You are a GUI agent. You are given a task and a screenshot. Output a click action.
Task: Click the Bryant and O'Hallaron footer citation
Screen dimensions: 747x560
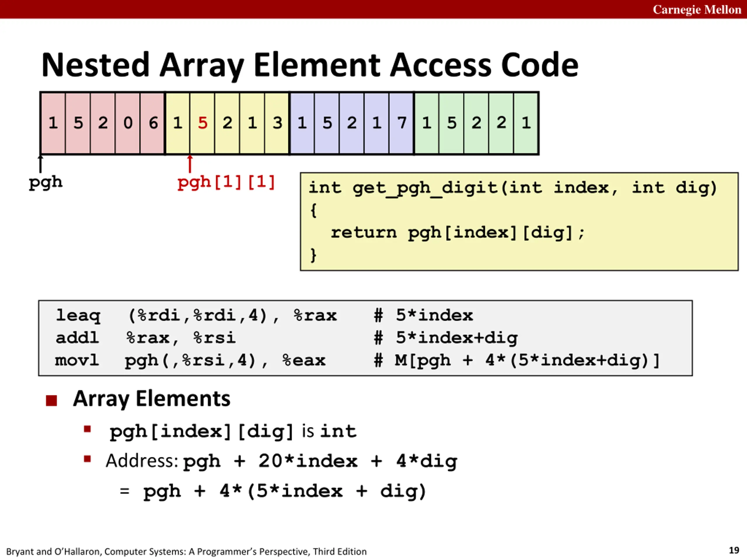186,552
